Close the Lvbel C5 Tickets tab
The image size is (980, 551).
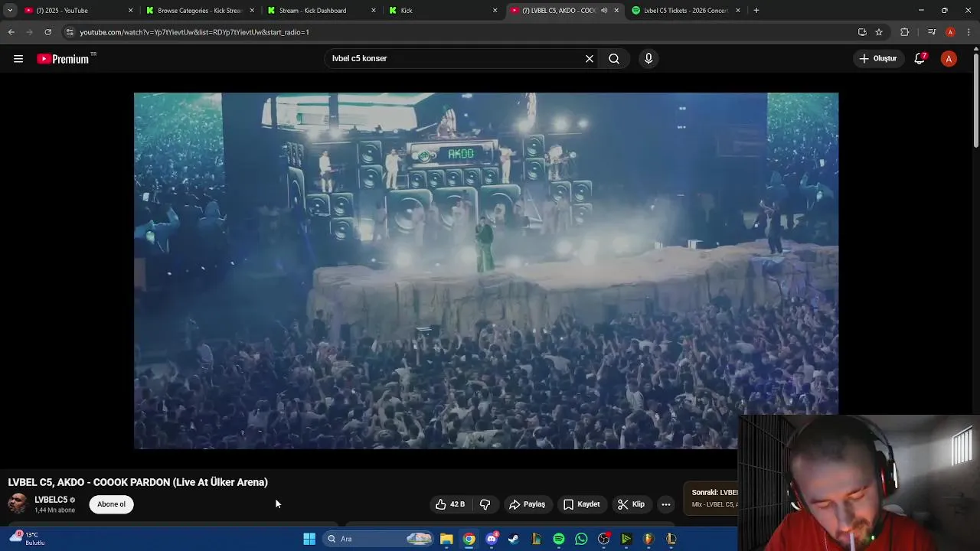(738, 11)
